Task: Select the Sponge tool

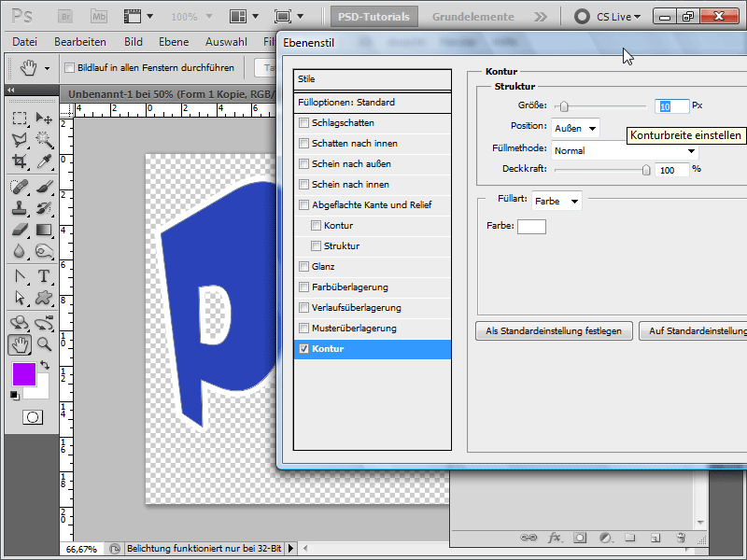Action: coord(44,251)
